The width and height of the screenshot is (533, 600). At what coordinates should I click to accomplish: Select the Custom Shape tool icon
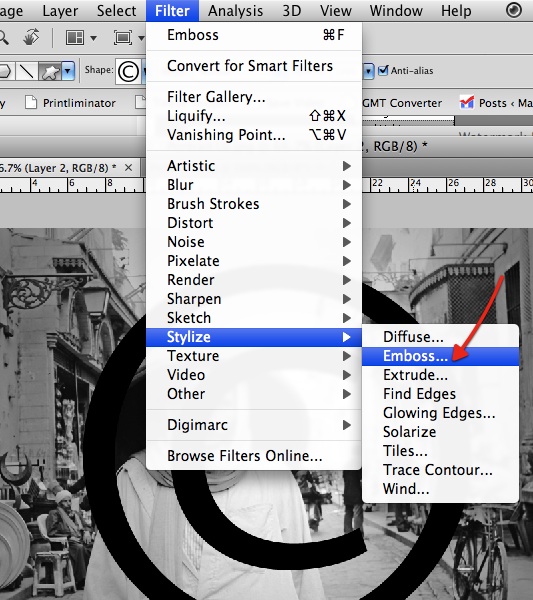pyautogui.click(x=50, y=71)
